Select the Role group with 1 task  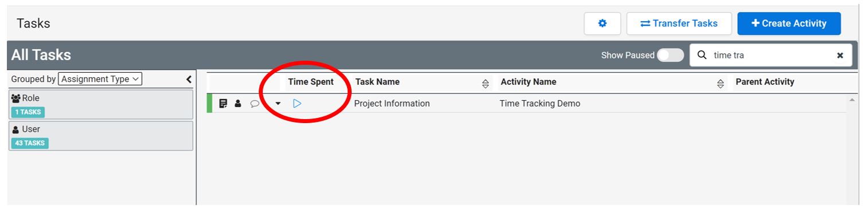coord(101,104)
